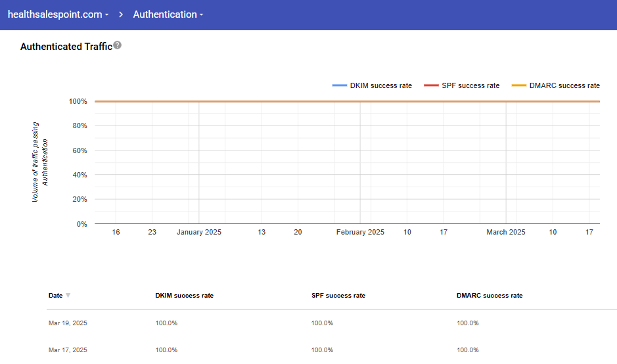The height and width of the screenshot is (364, 617).
Task: Click the orange DMARC legend color line
Action: (x=519, y=85)
